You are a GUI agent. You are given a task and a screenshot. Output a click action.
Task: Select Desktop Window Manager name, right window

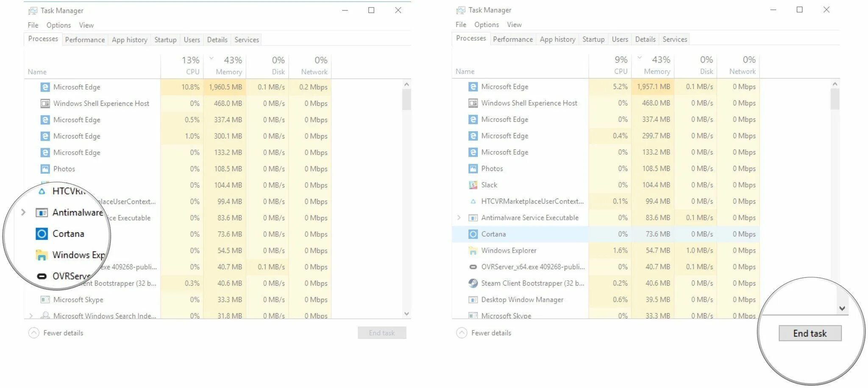(x=522, y=300)
